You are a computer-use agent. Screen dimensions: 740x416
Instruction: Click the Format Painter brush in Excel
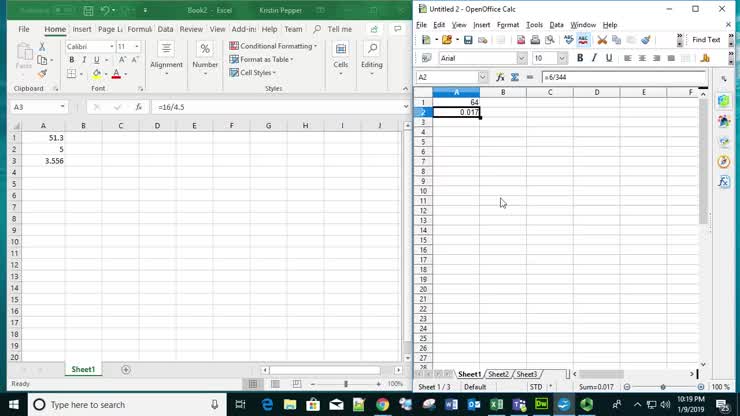pos(42,74)
